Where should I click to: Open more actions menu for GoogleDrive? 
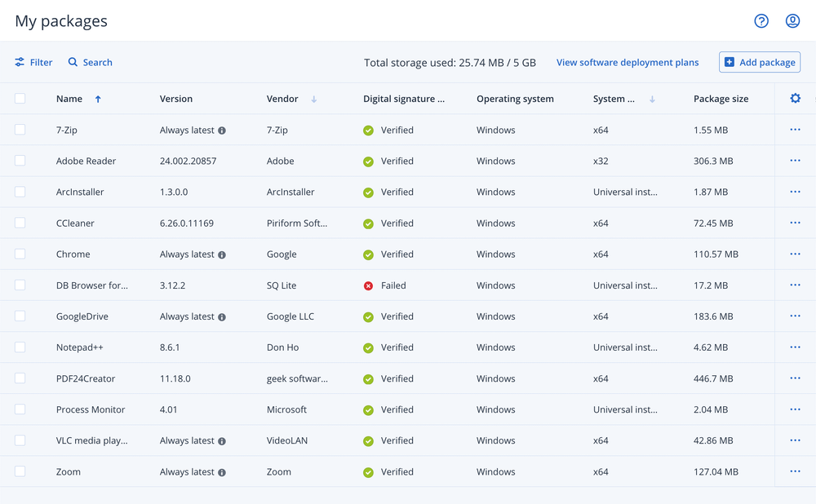(795, 316)
